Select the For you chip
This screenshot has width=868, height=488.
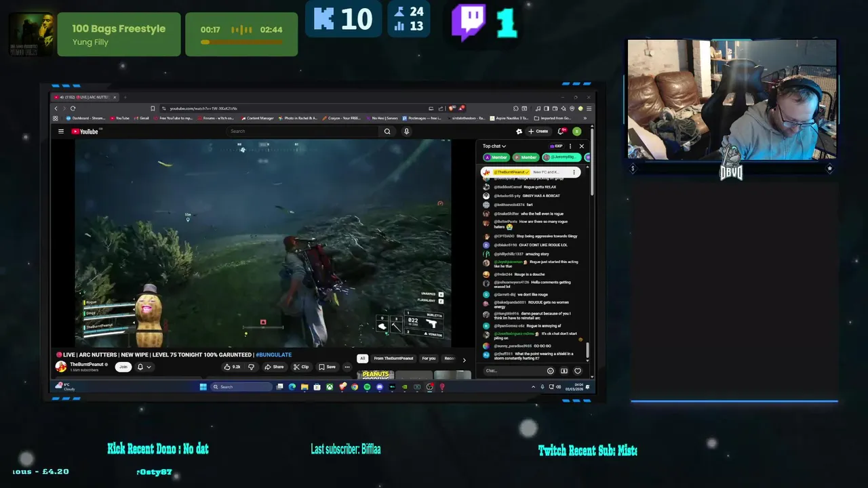(429, 359)
